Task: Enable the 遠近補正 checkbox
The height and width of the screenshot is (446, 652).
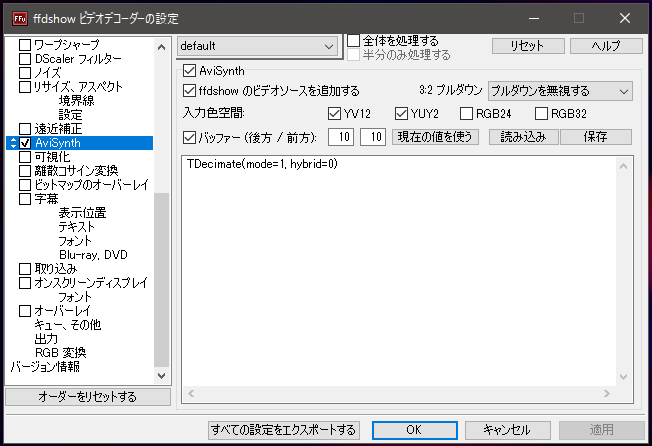Action: coord(25,129)
